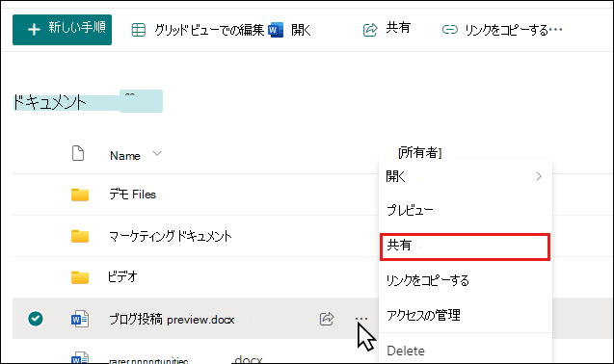Viewport: 614px width, 364px height.
Task: Deselect the checkmark on ブログ投稿 preview.docx row
Action: click(x=36, y=319)
